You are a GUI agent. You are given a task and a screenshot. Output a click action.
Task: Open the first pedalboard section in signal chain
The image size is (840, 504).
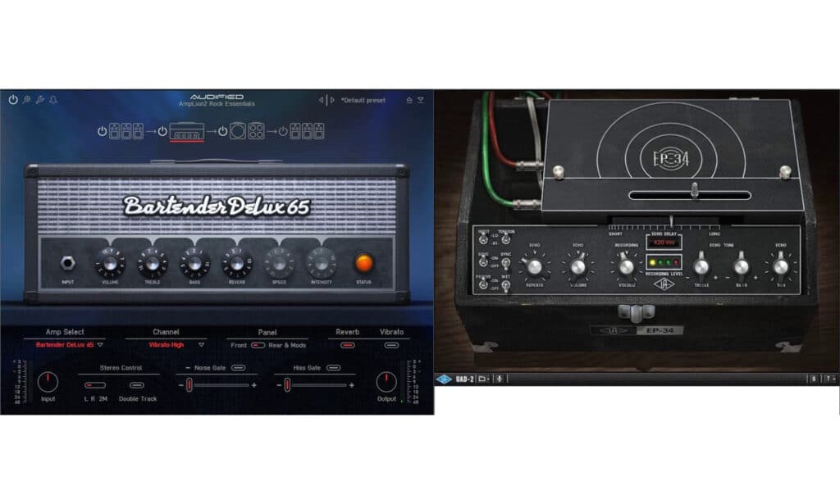tap(126, 131)
